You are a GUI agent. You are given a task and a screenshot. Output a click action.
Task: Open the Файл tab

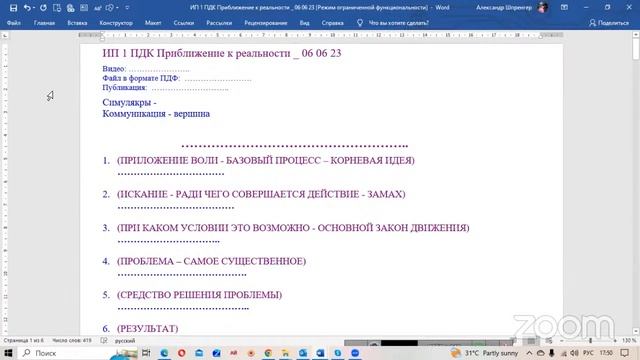point(13,23)
